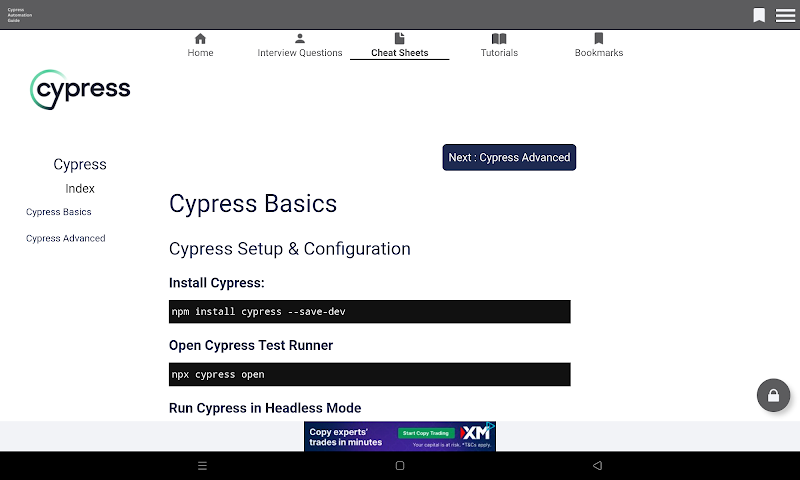This screenshot has height=480, width=800.
Task: Tap the Home house icon
Action: tap(200, 38)
